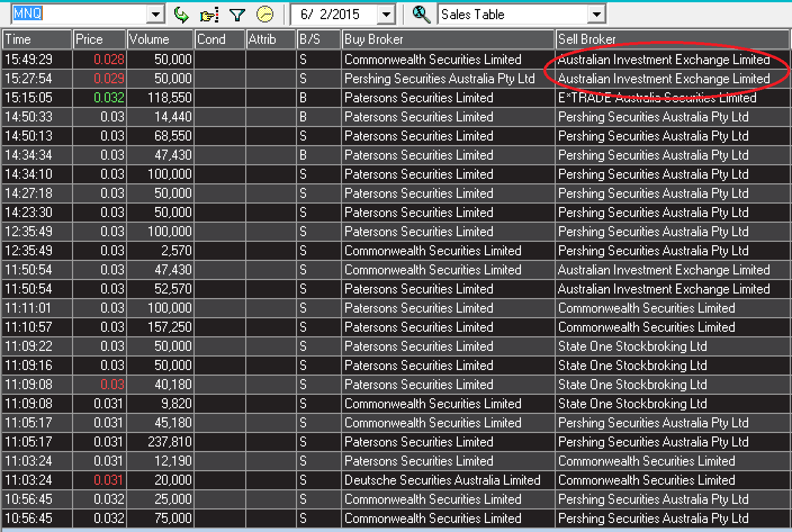792x532 pixels.
Task: Click the 20,000 volume cell
Action: [x=160, y=480]
